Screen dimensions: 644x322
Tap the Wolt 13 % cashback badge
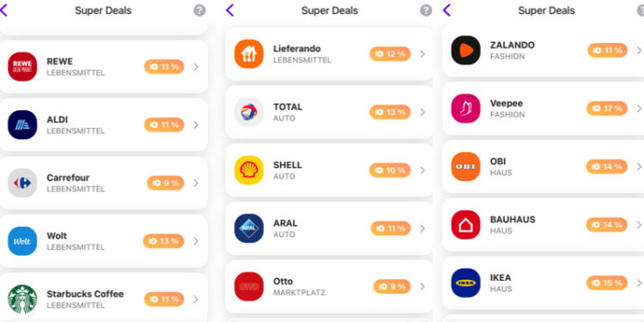[163, 241]
